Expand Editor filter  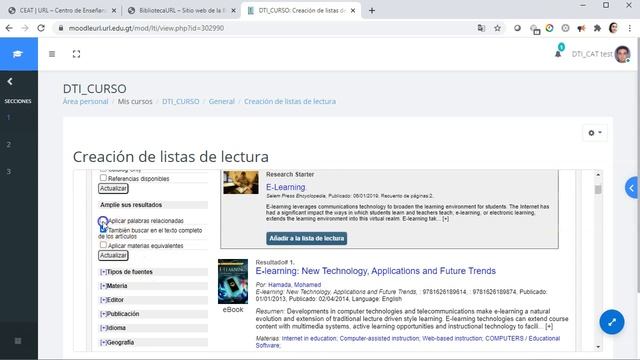point(112,300)
